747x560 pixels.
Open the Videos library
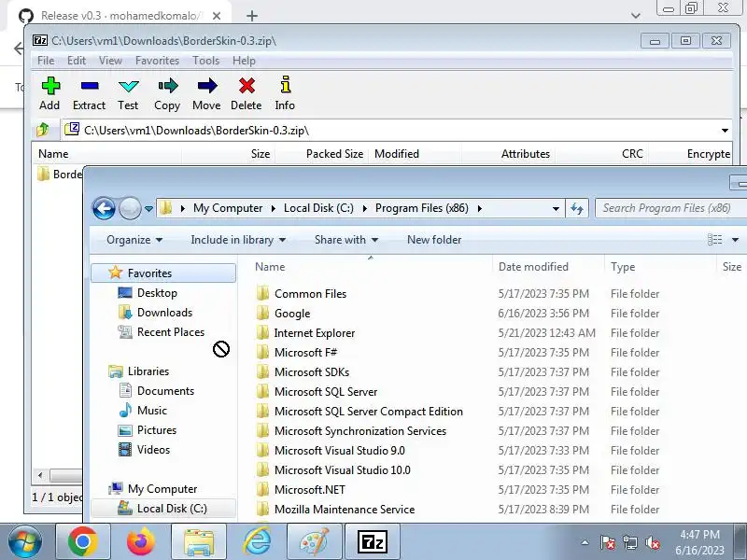click(153, 449)
